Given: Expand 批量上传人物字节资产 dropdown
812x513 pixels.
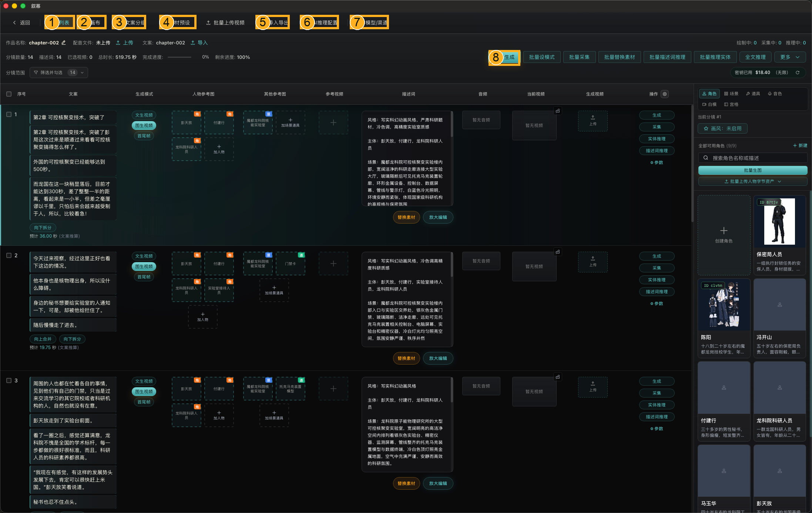Looking at the screenshot, I should 752,181.
